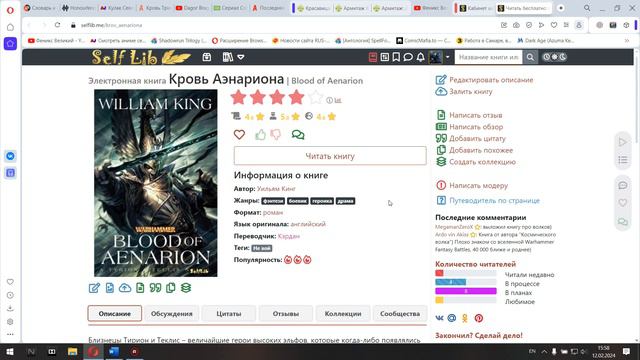Screen dimensions: 640x360
Task: Open Windows Start menu
Action: pyautogui.click(x=10, y=351)
